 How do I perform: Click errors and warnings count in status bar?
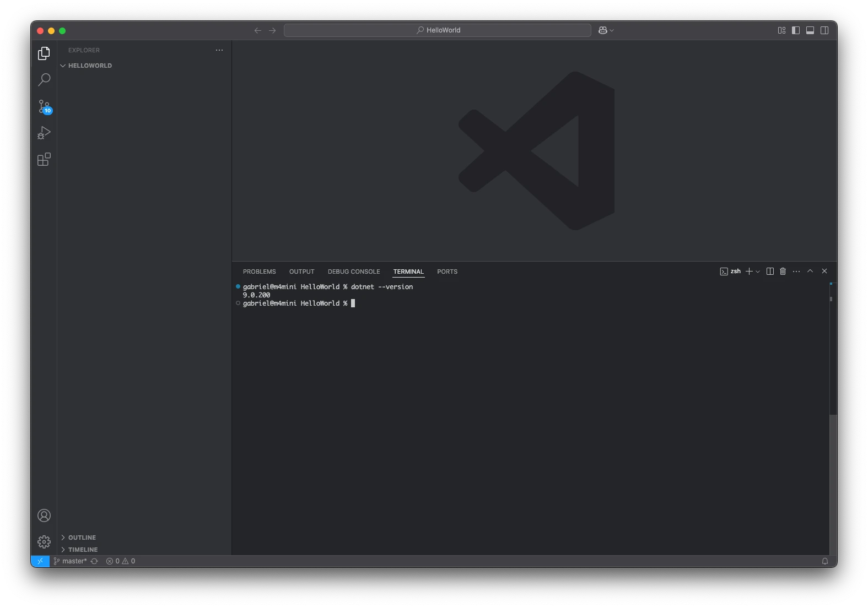coord(121,561)
